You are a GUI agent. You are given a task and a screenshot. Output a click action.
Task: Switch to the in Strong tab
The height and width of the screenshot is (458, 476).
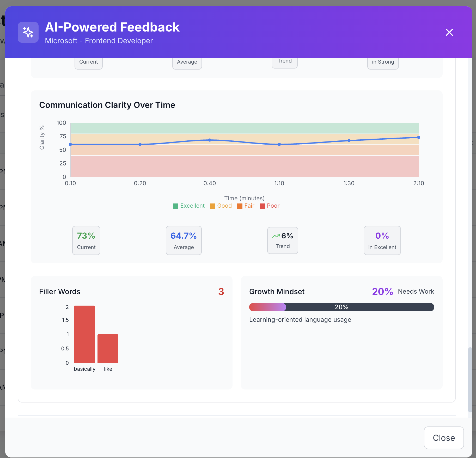383,62
